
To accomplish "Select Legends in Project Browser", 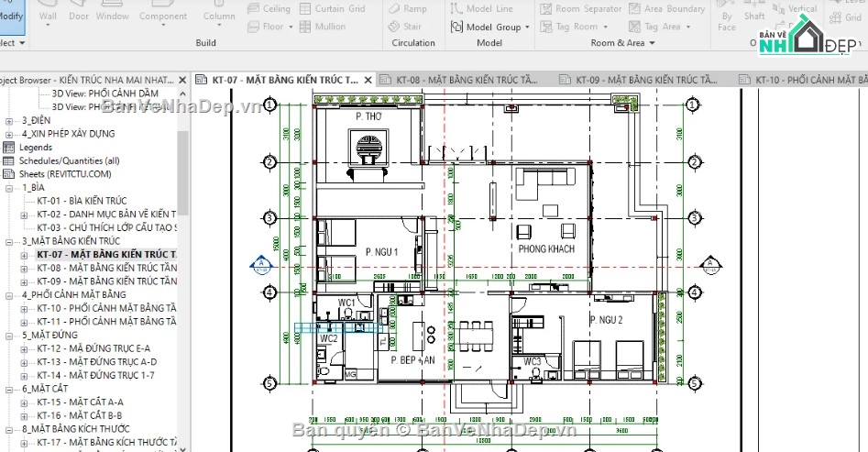I will pyautogui.click(x=36, y=148).
